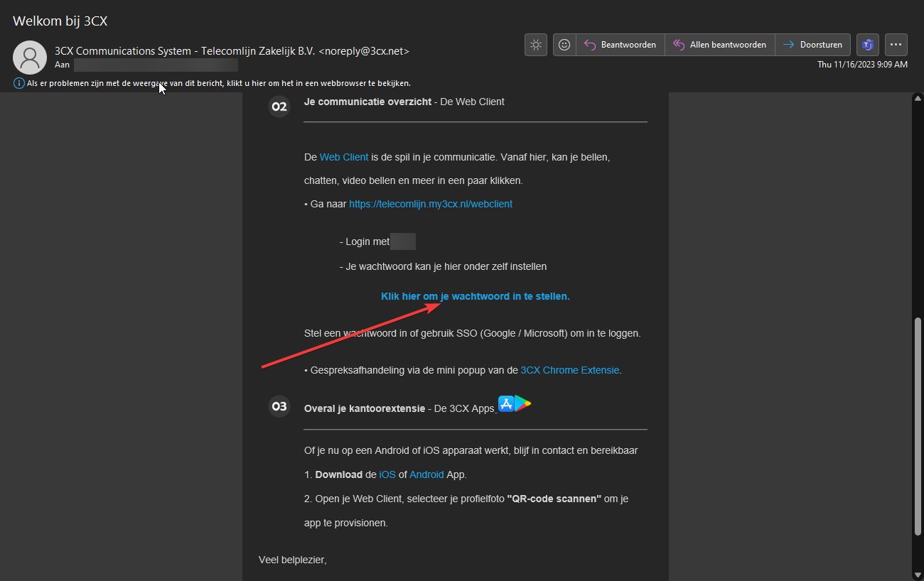Screen dimensions: 924x581
Task: Click the text QR-code scannen
Action: (x=554, y=499)
